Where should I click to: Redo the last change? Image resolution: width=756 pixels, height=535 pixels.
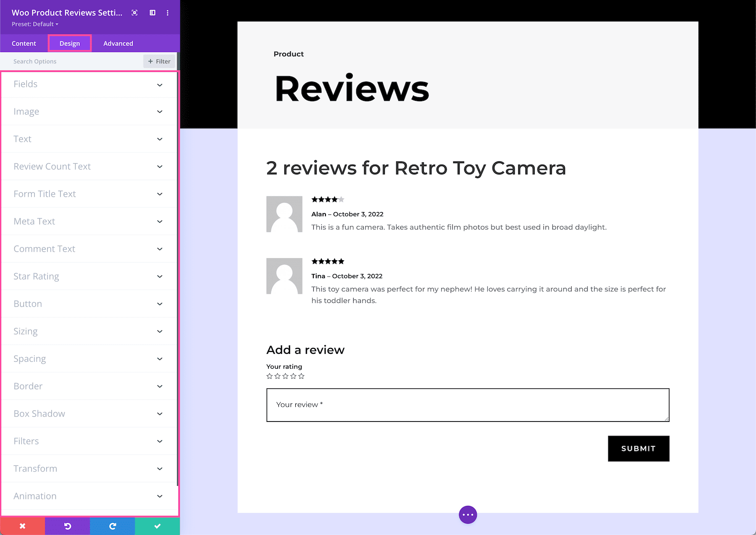pos(112,525)
